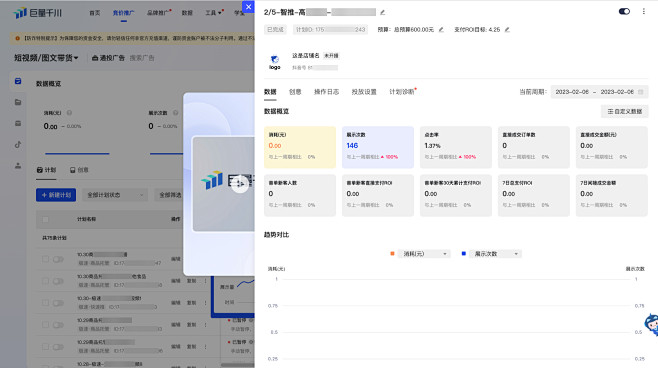Image resolution: width=658 pixels, height=368 pixels.
Task: Edit the 支付ROI目标 4.25 pencil icon
Action: [x=507, y=30]
